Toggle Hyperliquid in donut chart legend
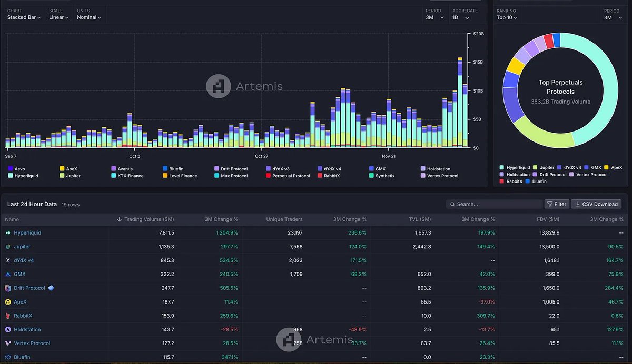Viewport: 632px width, 364px height. 515,167
